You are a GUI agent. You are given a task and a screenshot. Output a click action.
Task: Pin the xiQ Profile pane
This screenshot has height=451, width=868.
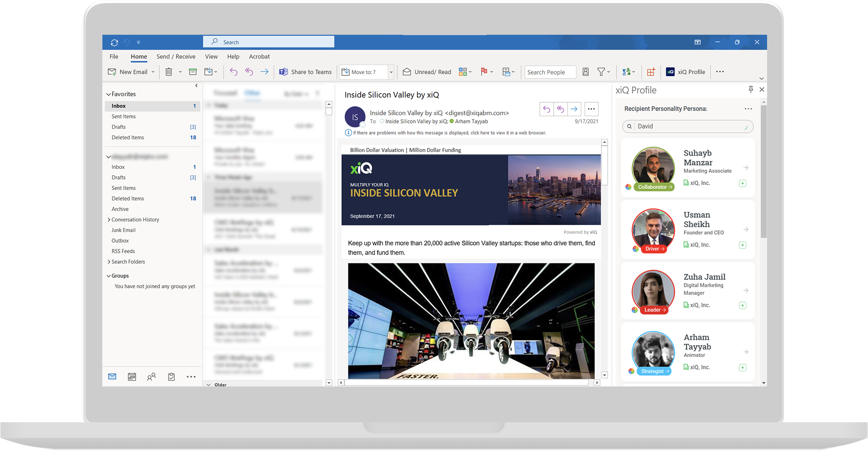point(751,89)
